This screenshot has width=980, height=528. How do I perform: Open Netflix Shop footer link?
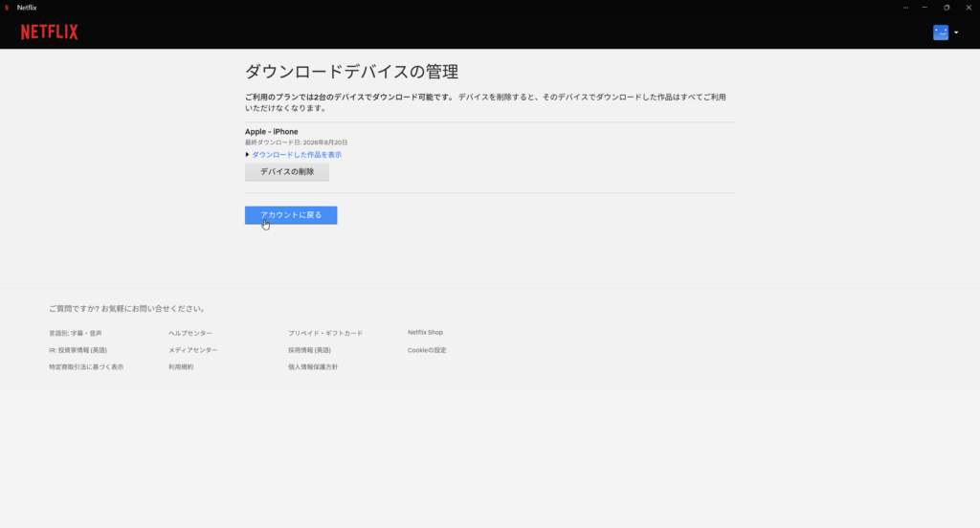(425, 333)
